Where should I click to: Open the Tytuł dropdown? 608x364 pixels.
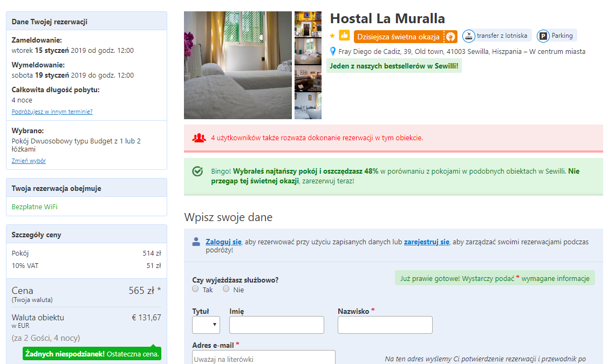point(206,325)
